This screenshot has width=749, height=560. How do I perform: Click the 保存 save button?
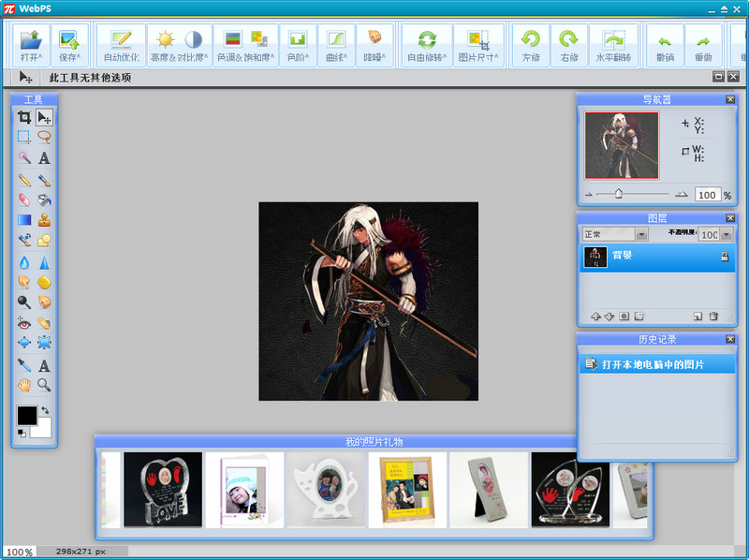coord(69,46)
